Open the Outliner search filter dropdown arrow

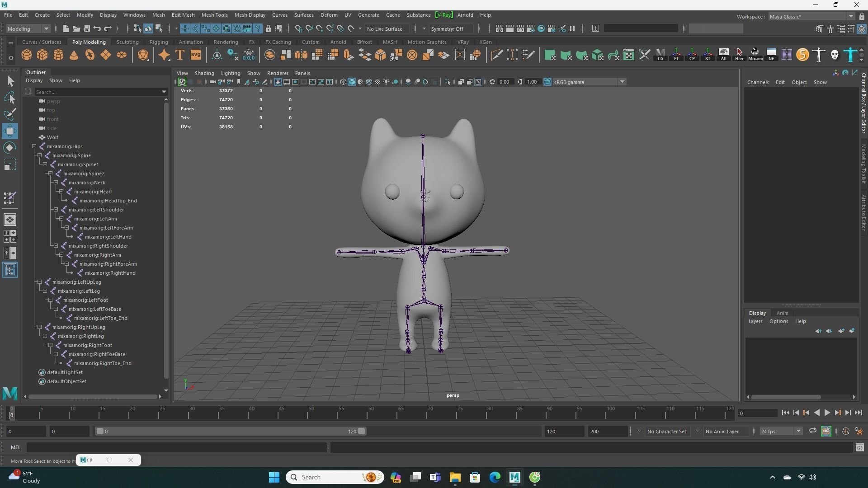tap(164, 92)
